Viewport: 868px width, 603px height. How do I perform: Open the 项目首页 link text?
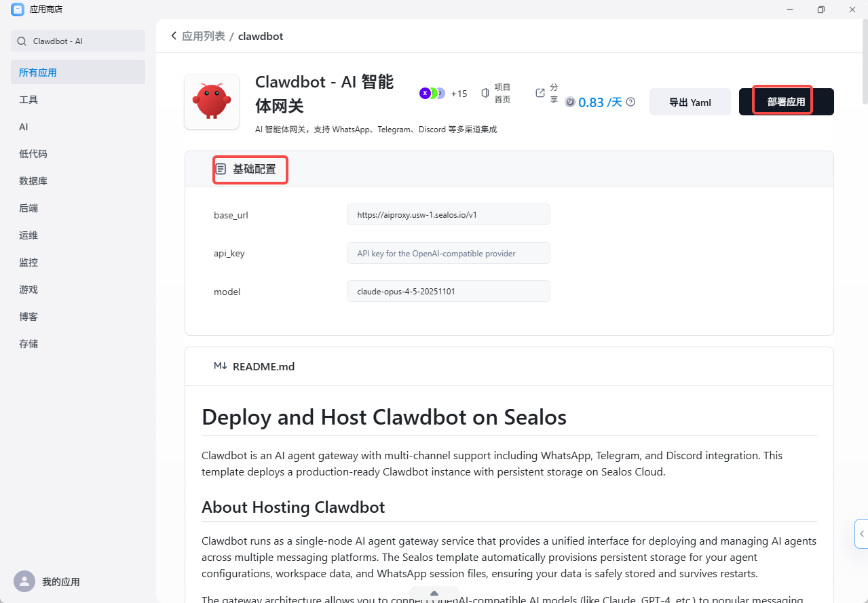pyautogui.click(x=502, y=94)
